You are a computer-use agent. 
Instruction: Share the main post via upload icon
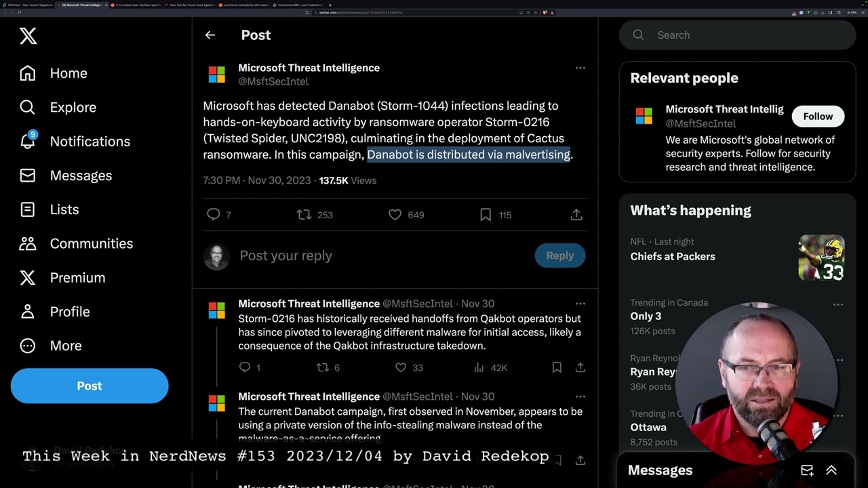click(576, 215)
